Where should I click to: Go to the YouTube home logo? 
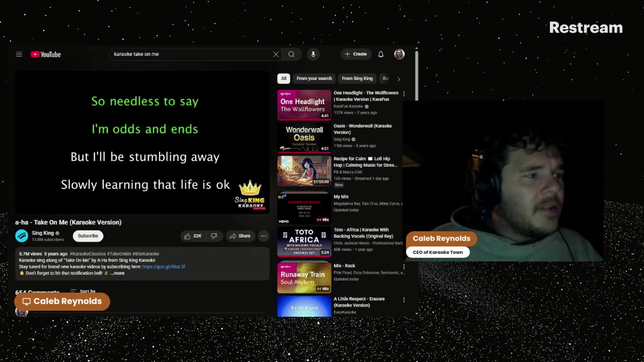coord(46,54)
